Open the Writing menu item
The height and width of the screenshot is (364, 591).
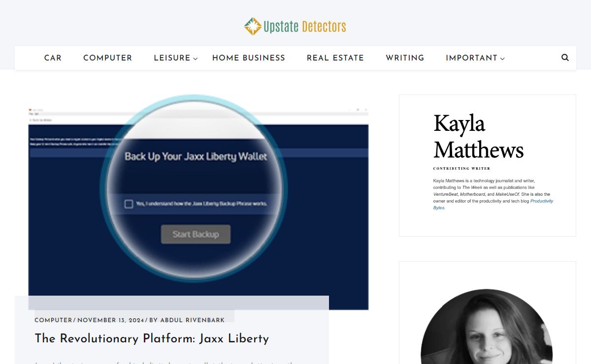(x=404, y=58)
